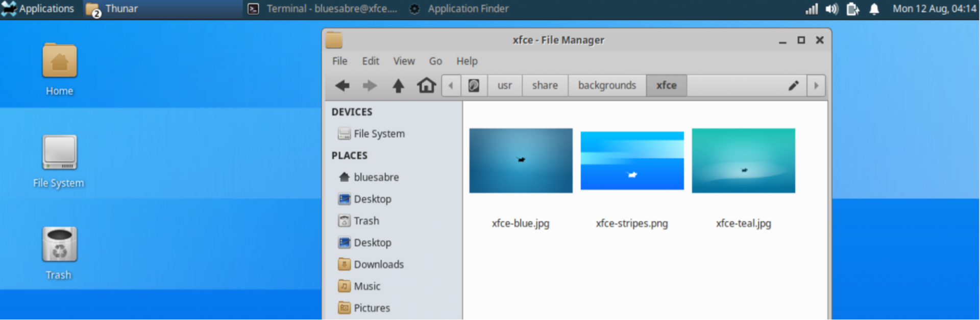Screen dimensions: 980x320
Task: Open Downloads in the sidebar
Action: (x=378, y=264)
